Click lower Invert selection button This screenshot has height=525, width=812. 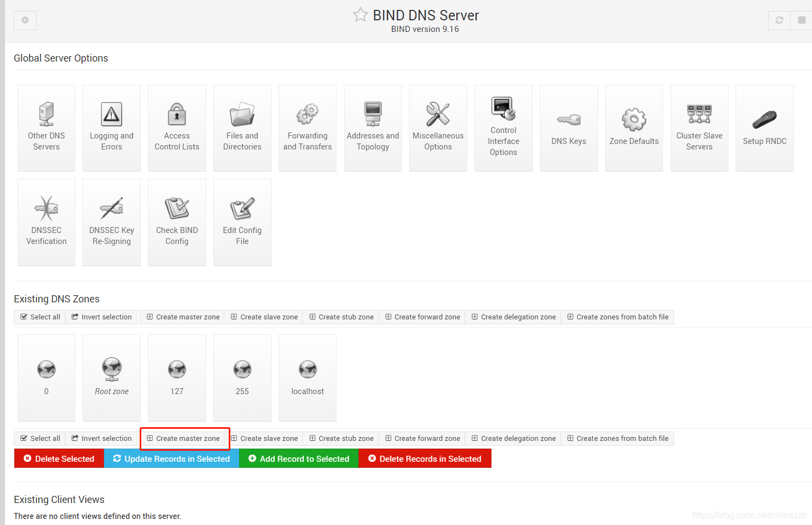[x=102, y=439]
